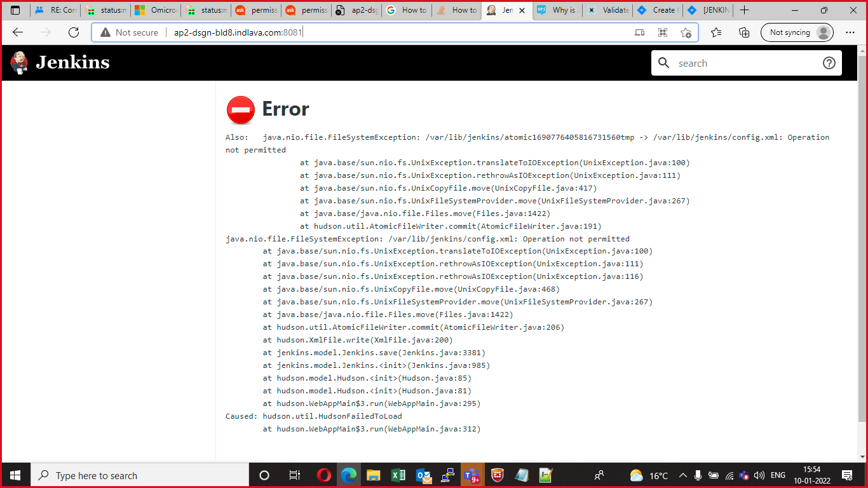Open the clock and calendar flyout
Screen dimensions: 868x488
pyautogui.click(x=811, y=475)
